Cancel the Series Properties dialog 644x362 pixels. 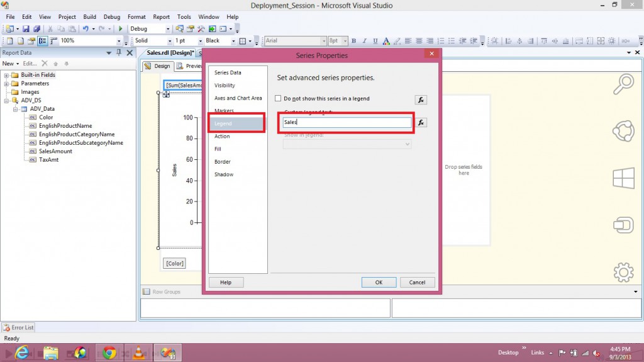tap(417, 282)
